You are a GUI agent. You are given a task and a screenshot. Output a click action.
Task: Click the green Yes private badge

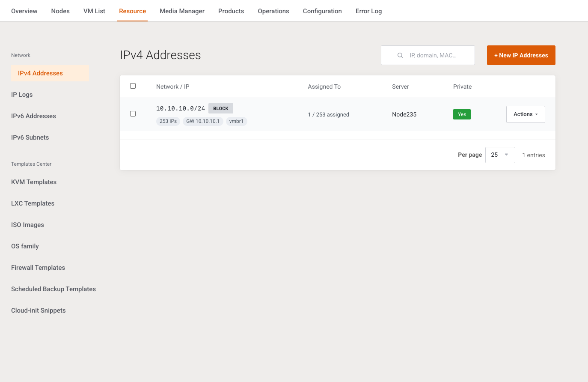462,114
